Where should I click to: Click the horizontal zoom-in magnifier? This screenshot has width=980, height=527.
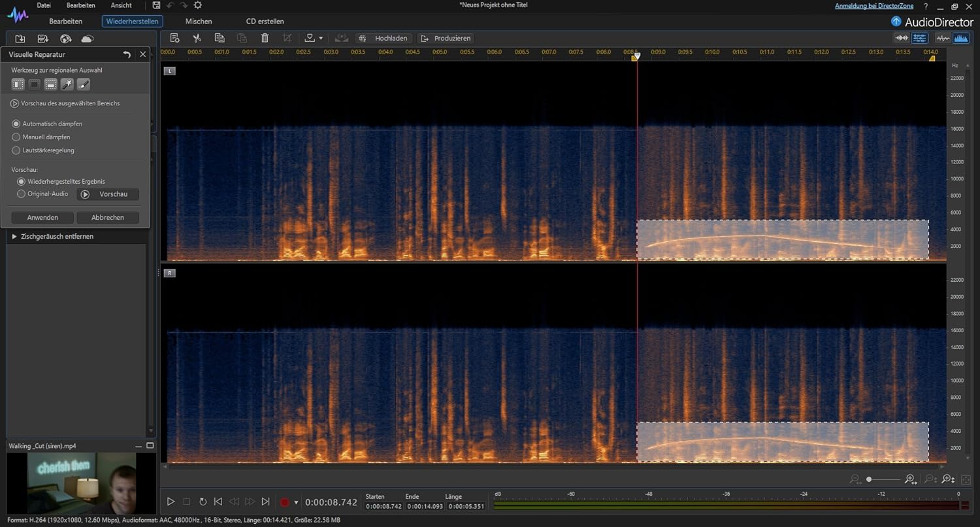[911, 480]
